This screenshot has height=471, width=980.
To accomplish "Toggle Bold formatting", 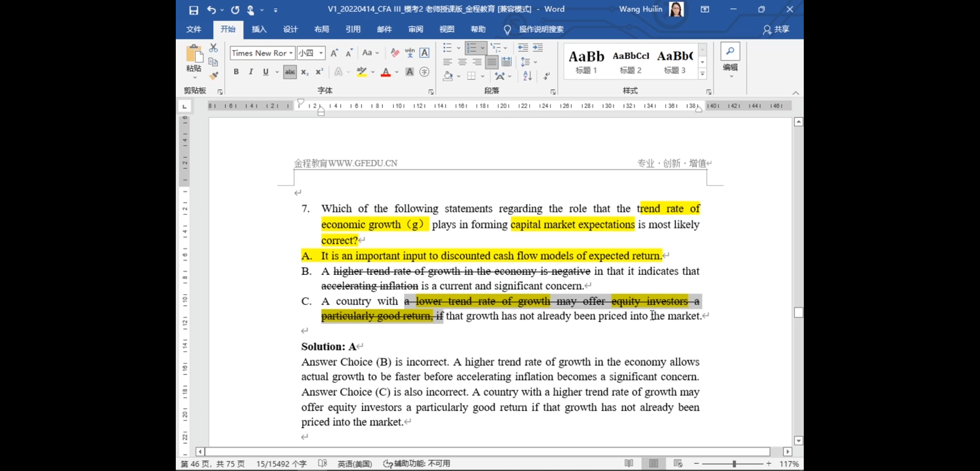I will (x=236, y=72).
